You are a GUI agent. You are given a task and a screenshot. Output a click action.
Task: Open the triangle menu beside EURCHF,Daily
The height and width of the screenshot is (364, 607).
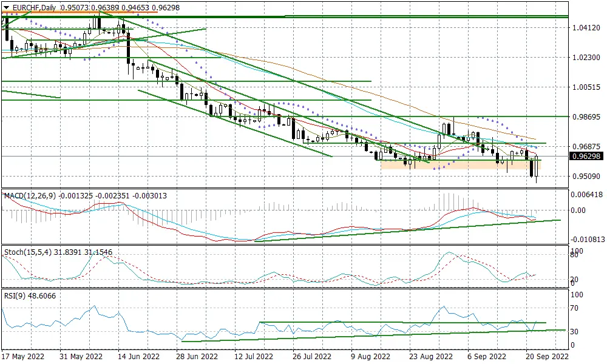(6, 7)
